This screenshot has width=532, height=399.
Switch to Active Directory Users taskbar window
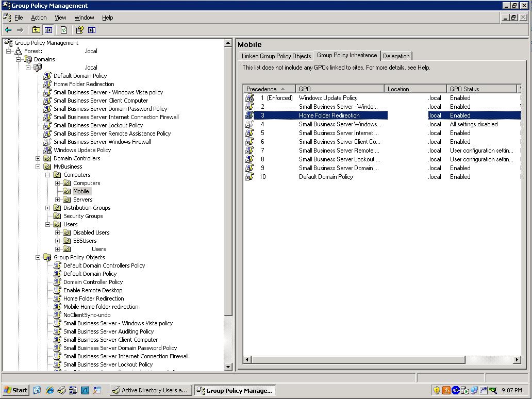[x=151, y=390]
